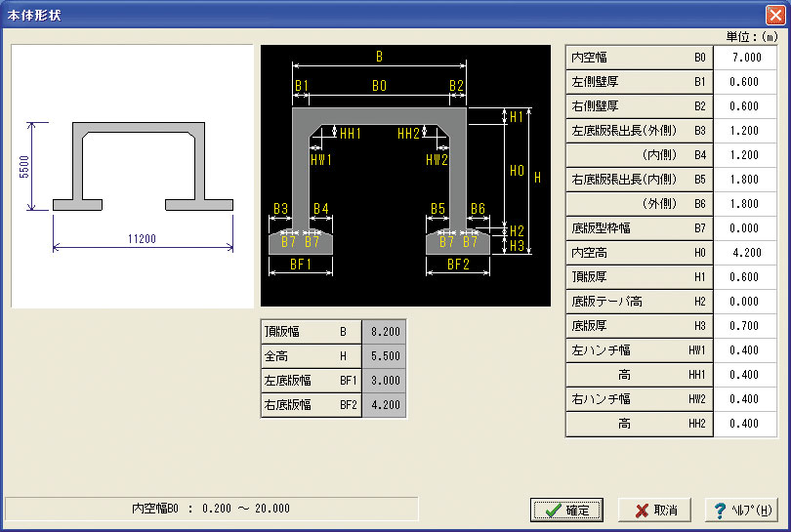Edit the 右ハンチ幅 HW2 value field
The height and width of the screenshot is (532, 791).
[745, 399]
